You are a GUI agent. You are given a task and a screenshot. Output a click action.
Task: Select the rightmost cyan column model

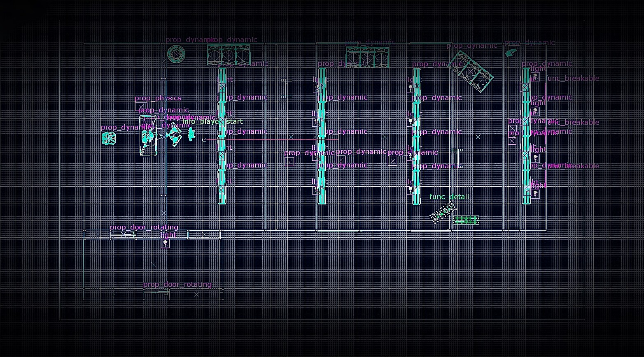coord(526,136)
